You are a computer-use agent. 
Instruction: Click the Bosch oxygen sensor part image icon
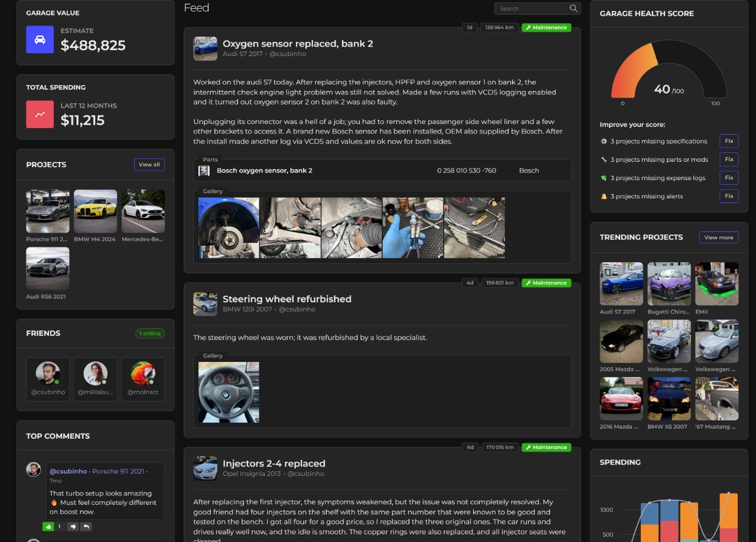coord(204,171)
